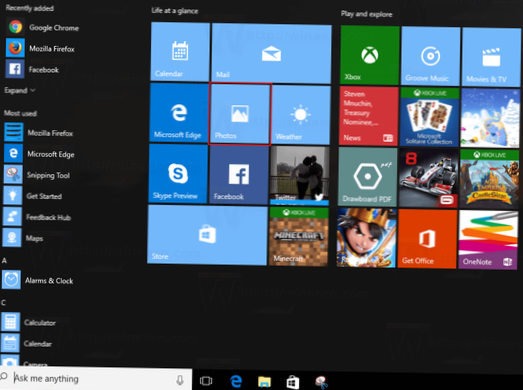
Task: Open Google Chrome in Recently added
Action: coord(42,27)
